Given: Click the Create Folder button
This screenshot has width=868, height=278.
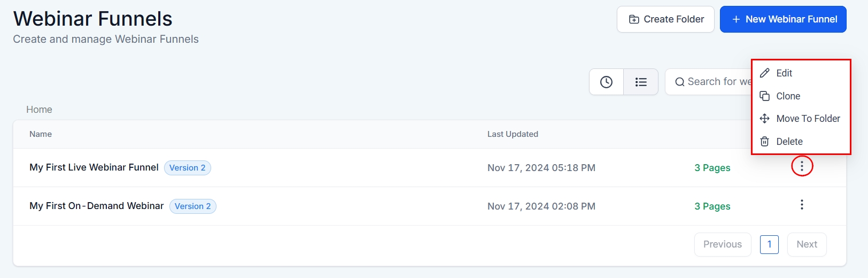Looking at the screenshot, I should pos(665,19).
